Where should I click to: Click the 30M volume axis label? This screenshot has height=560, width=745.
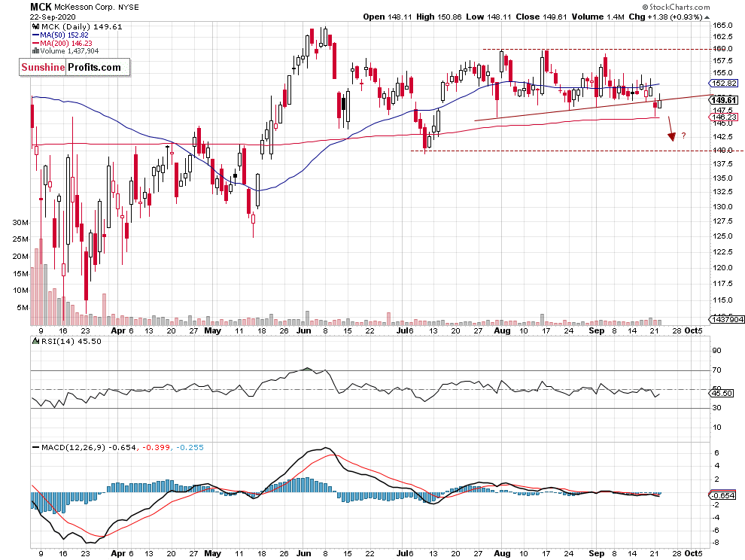click(x=20, y=223)
